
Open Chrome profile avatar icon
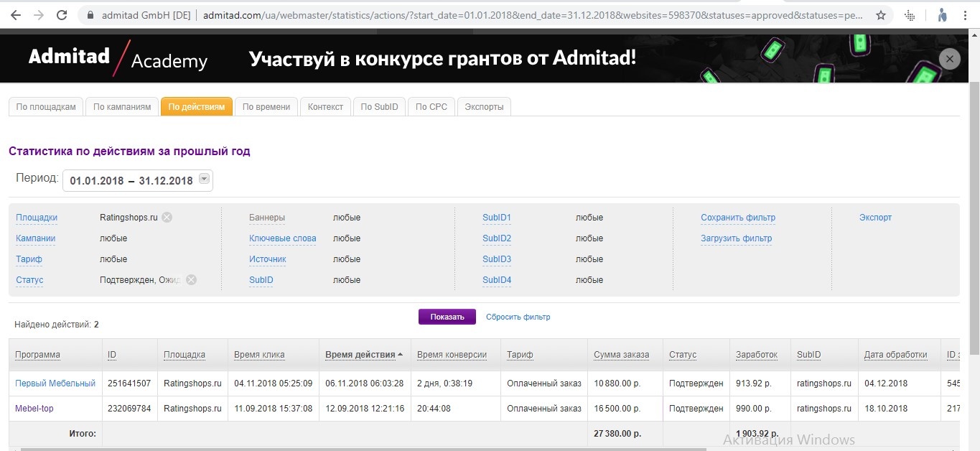[x=942, y=14]
